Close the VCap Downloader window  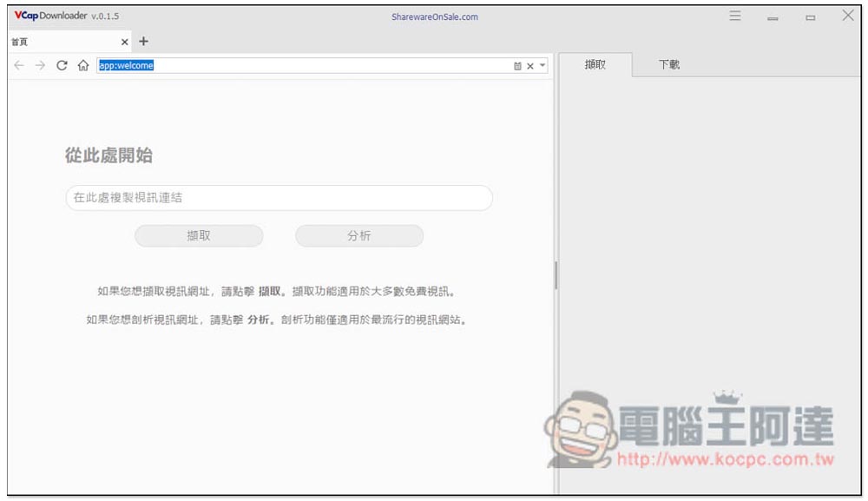pos(848,16)
